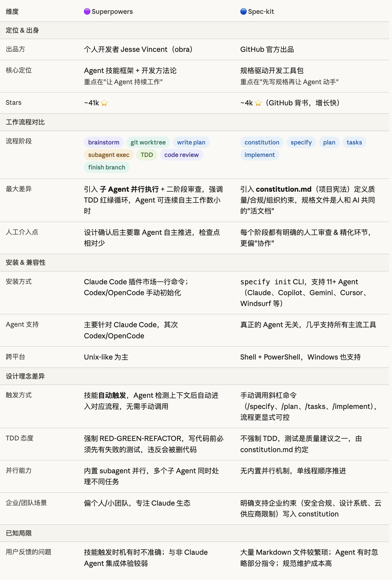Select the brainstorm tag
Screen dimensions: 392x580
[104, 142]
